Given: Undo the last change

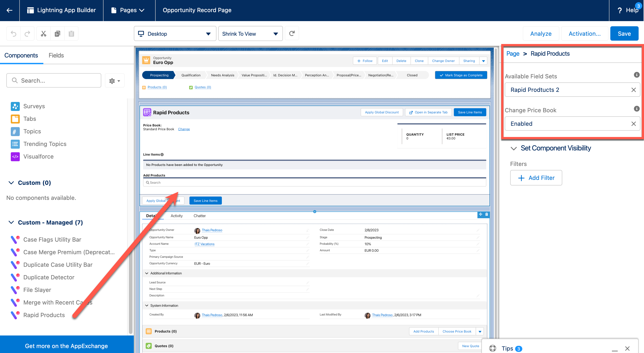Looking at the screenshot, I should pyautogui.click(x=13, y=33).
